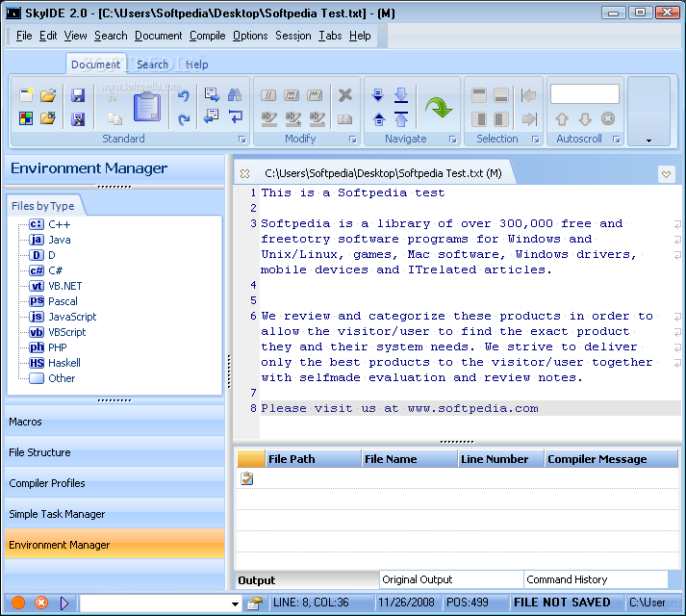
Task: Click the large green curved arrow in Navigate group
Action: pyautogui.click(x=439, y=107)
